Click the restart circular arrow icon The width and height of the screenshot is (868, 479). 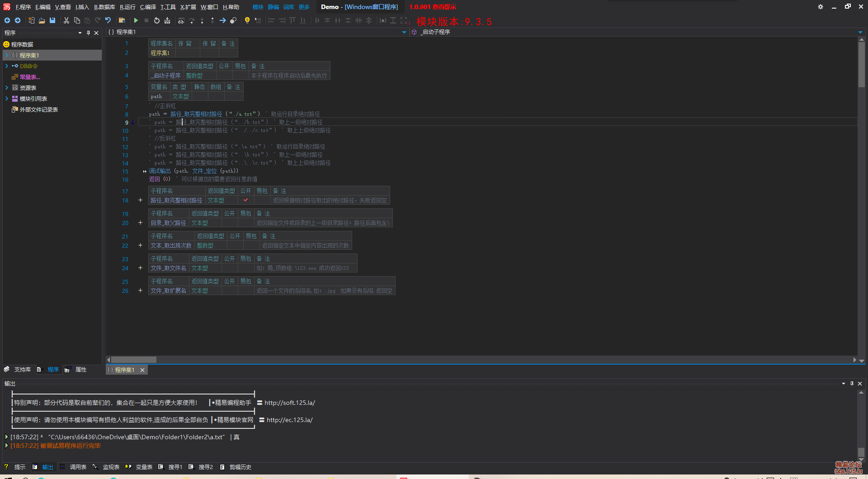(x=157, y=20)
